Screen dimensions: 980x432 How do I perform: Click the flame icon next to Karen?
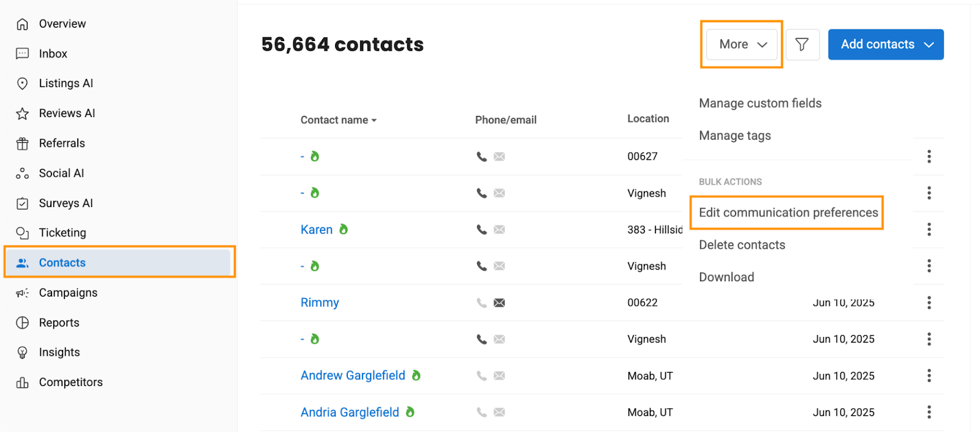click(x=344, y=229)
